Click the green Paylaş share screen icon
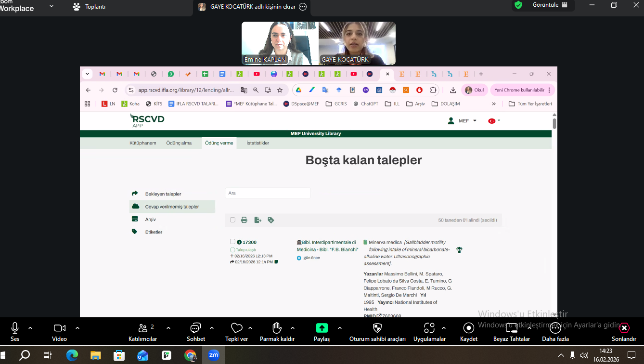Viewport: 644px width, 364px height. [322, 328]
